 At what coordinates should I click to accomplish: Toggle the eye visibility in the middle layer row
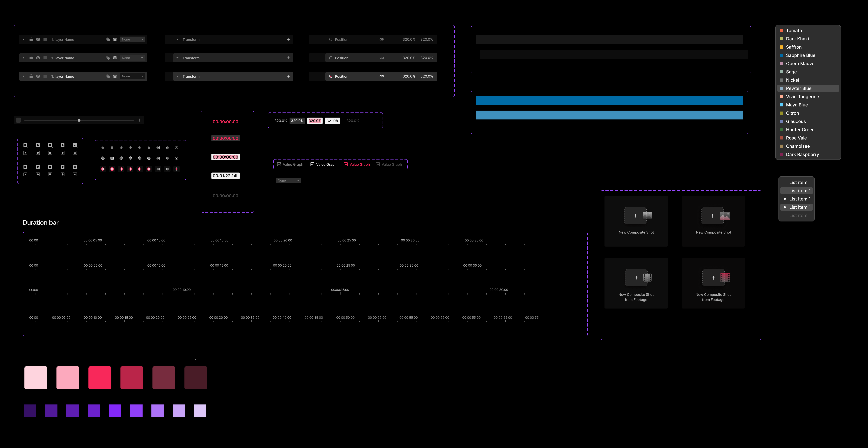coord(38,58)
